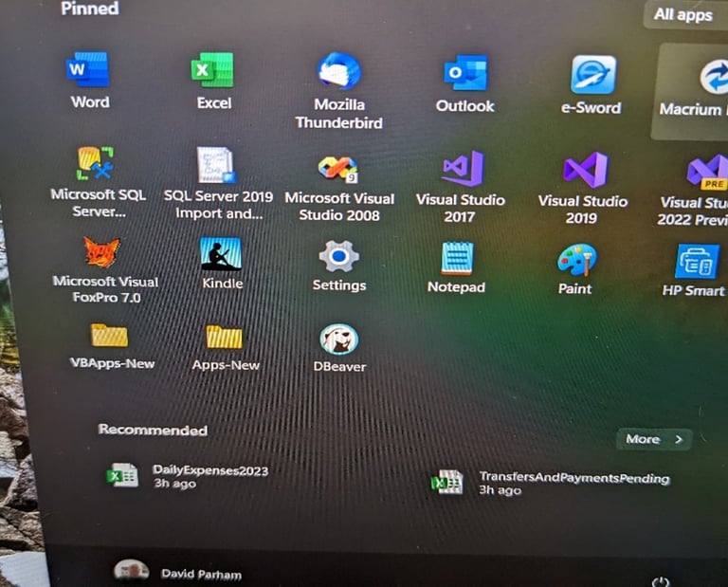
Task: Click the power button
Action: click(x=660, y=582)
